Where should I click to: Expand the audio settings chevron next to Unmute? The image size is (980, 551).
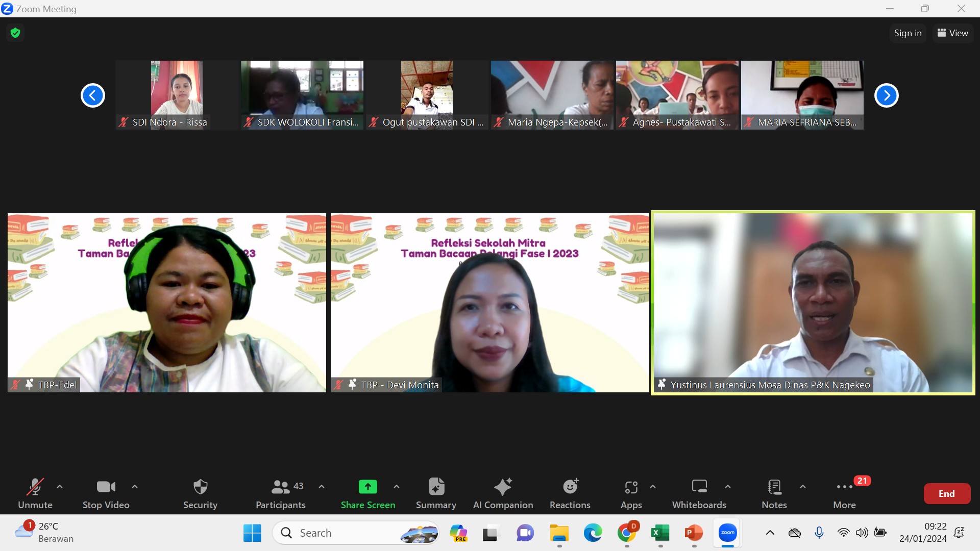[x=60, y=487]
